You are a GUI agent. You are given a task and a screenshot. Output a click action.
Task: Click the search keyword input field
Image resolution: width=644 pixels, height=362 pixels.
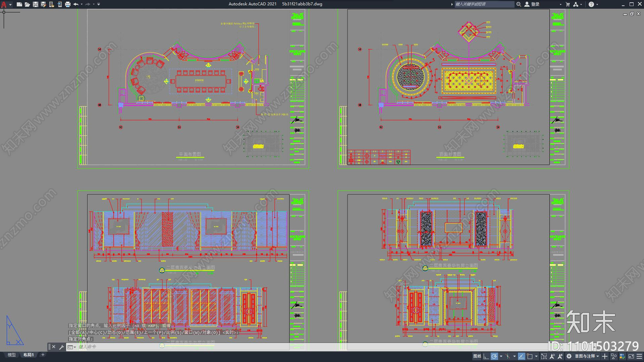[x=484, y=4]
